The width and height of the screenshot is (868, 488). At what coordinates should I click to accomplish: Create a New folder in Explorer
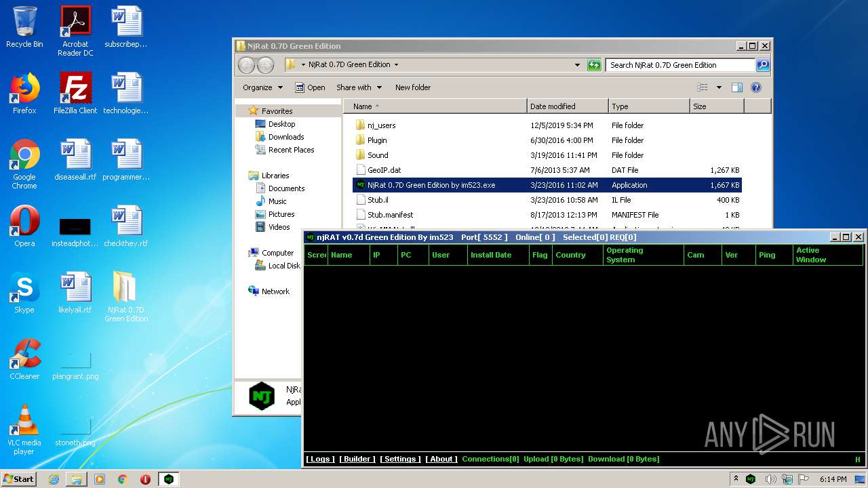[x=413, y=87]
